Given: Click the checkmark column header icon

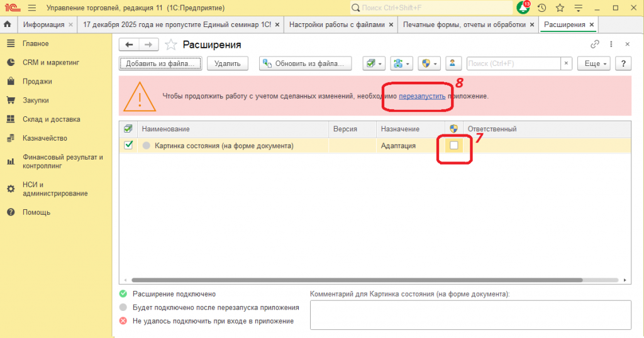Looking at the screenshot, I should coord(128,129).
